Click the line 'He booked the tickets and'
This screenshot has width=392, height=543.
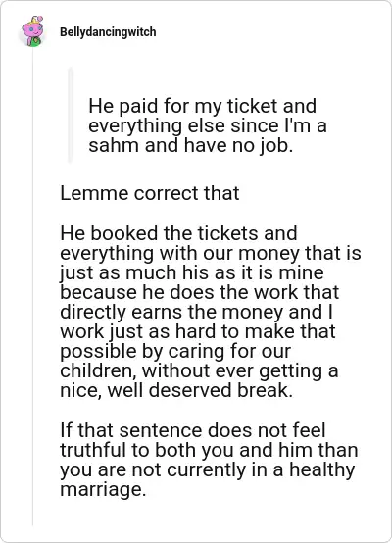tap(178, 233)
